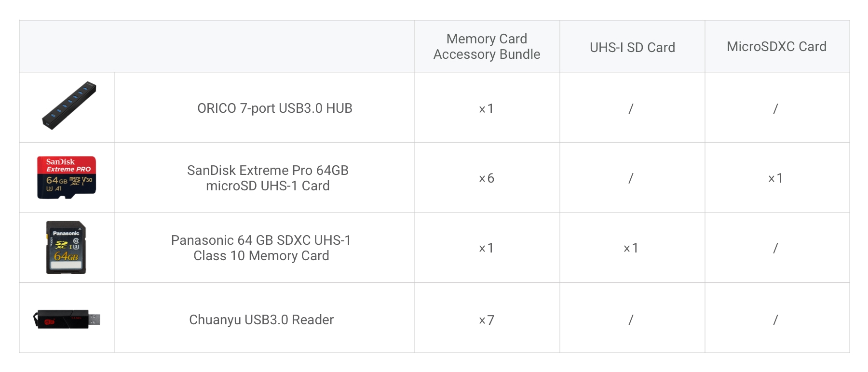Click the SanDisk Extreme Pro card image
This screenshot has height=372, width=868.
tap(67, 177)
